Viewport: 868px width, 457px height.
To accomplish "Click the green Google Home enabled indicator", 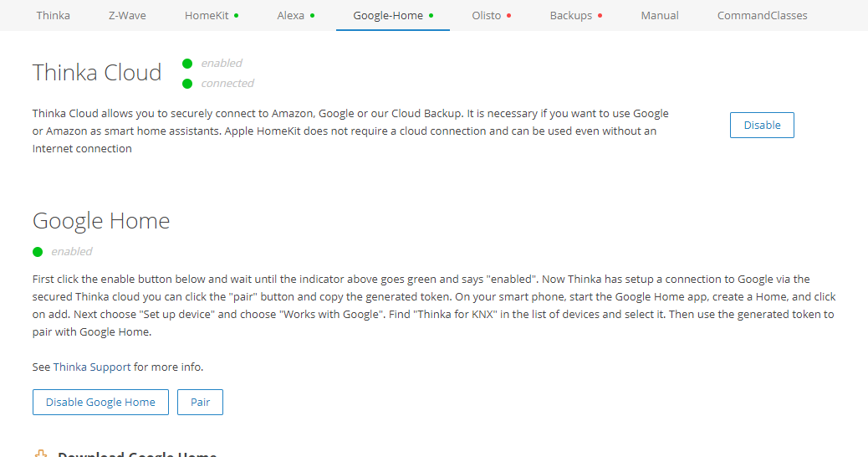I will click(x=38, y=251).
